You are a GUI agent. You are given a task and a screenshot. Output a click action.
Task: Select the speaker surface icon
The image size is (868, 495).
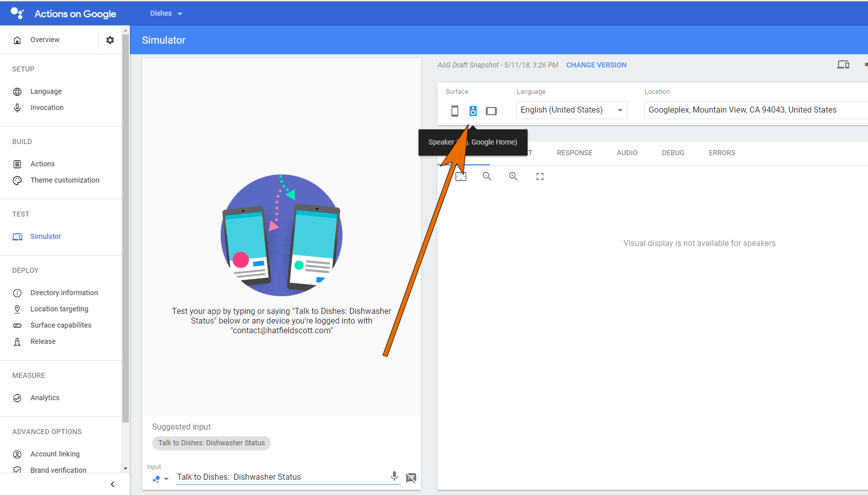point(473,111)
